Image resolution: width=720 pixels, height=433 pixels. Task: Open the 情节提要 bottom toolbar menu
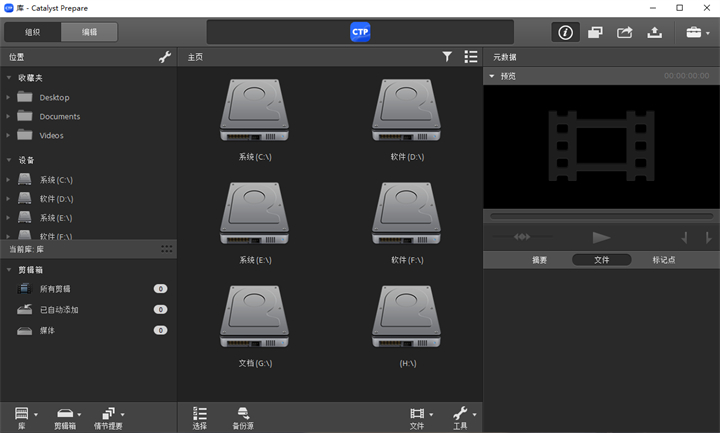pos(109,418)
